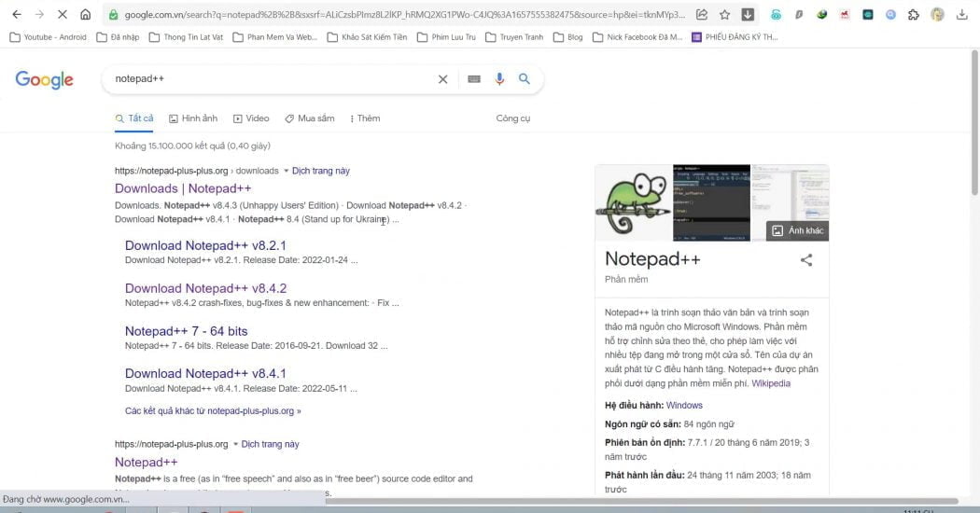
Task: Click the browser address bar URL
Action: click(404, 14)
